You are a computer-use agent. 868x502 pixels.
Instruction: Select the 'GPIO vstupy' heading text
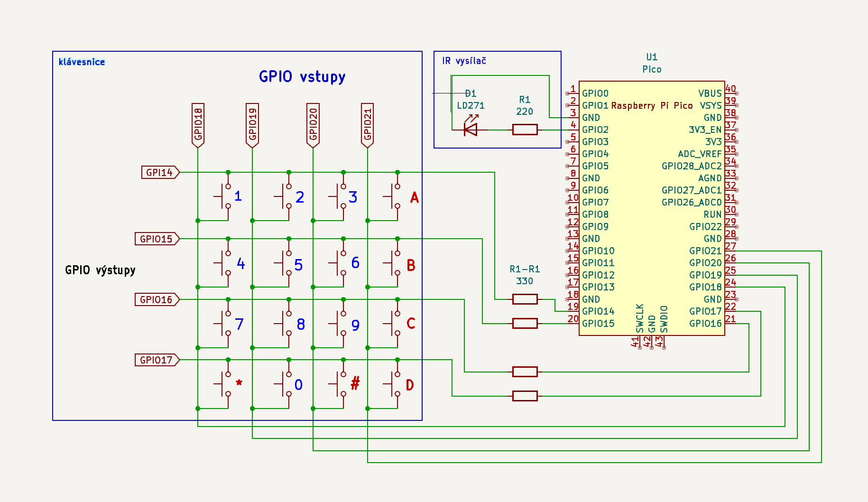click(302, 77)
